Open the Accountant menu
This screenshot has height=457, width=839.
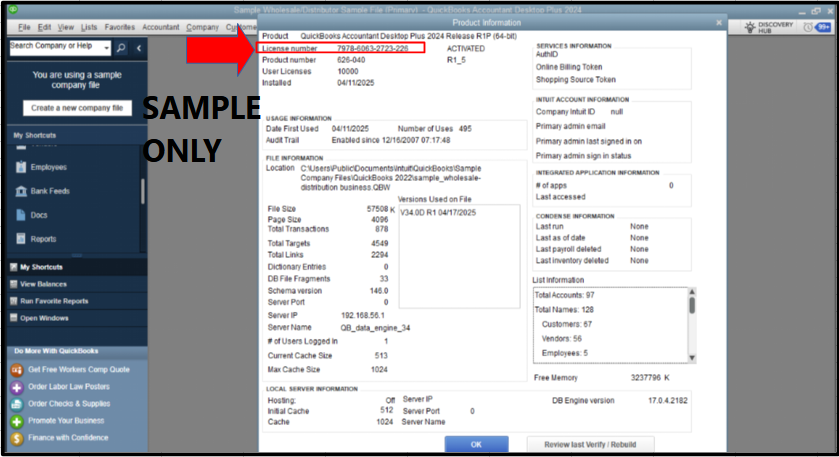161,27
